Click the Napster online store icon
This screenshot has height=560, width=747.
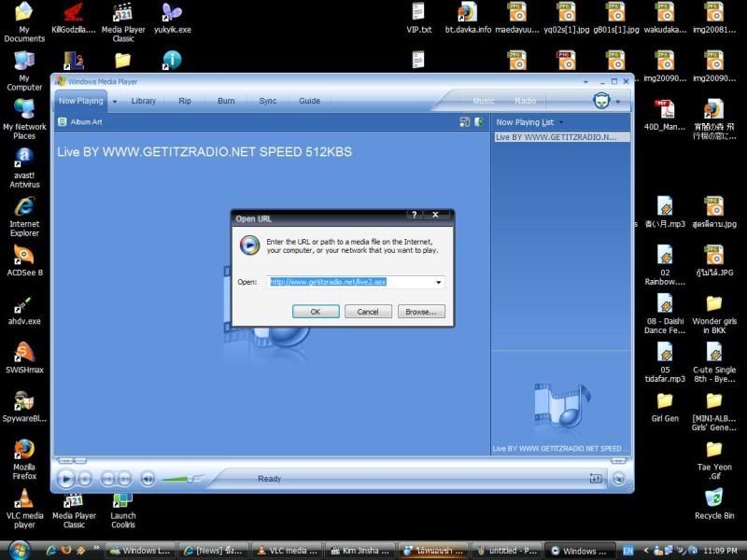601,101
